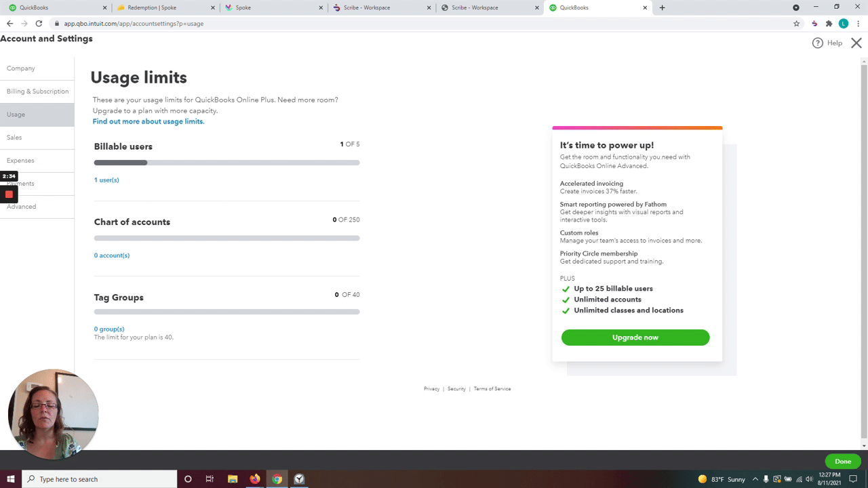Bookmark this page with the star icon
The image size is (868, 488).
coord(796,24)
